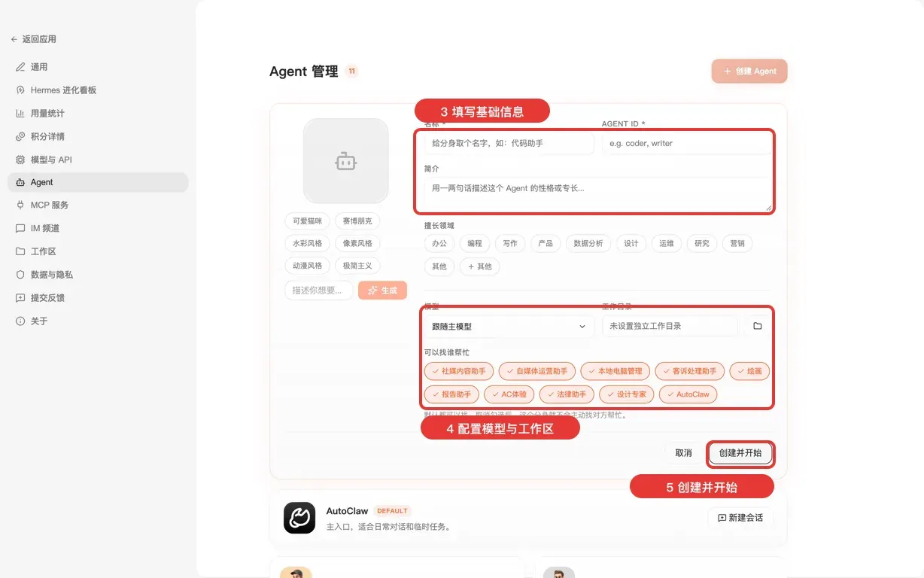Uncheck 本地电脑管理 helper
The width and height of the screenshot is (924, 578).
(x=615, y=371)
